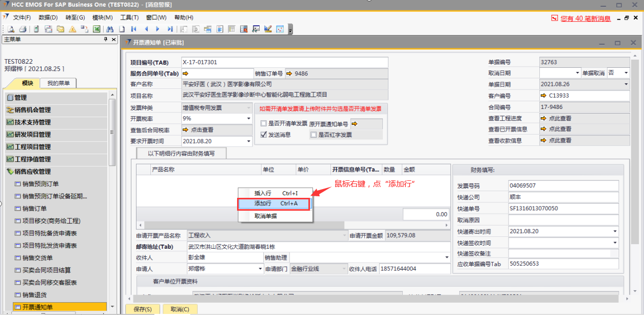
Task: Click the grid's horizontal scrollbar
Action: click(292, 226)
